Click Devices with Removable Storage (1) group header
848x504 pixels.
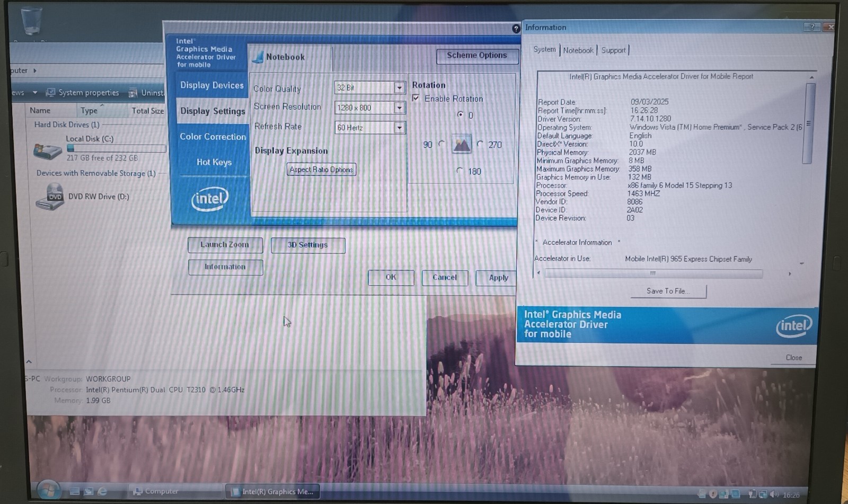click(x=96, y=173)
